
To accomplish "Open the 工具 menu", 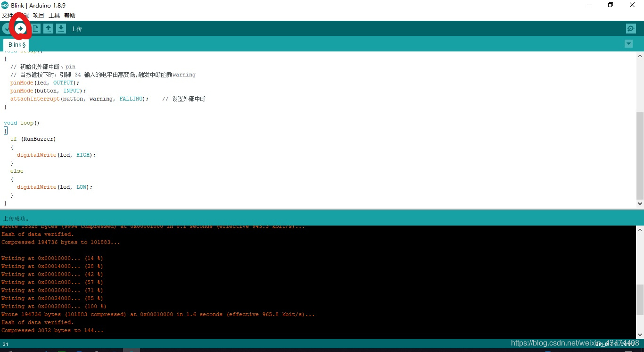I will [54, 16].
